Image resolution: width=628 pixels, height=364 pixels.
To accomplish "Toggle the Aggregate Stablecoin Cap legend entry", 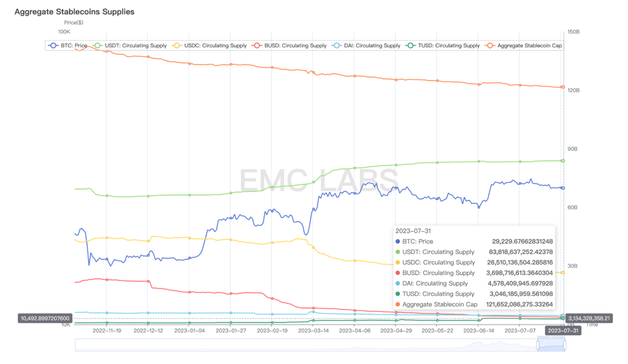I will [490, 45].
